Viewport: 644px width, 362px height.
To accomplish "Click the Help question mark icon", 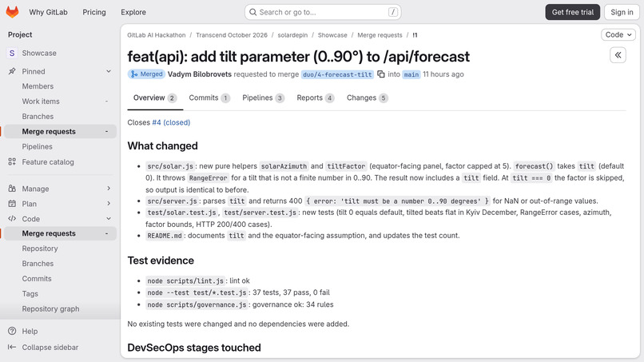I will tap(12, 331).
